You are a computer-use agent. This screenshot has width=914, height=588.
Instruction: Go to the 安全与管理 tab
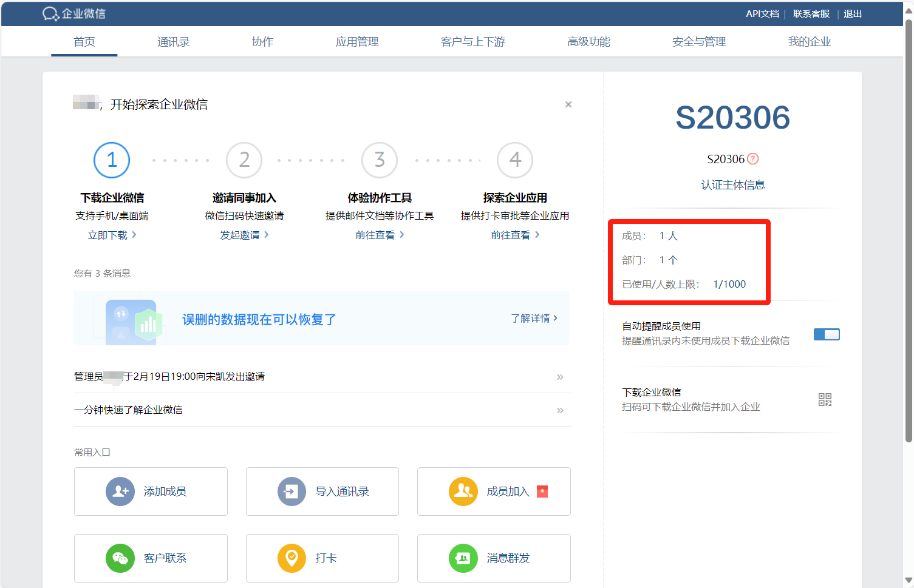699,41
